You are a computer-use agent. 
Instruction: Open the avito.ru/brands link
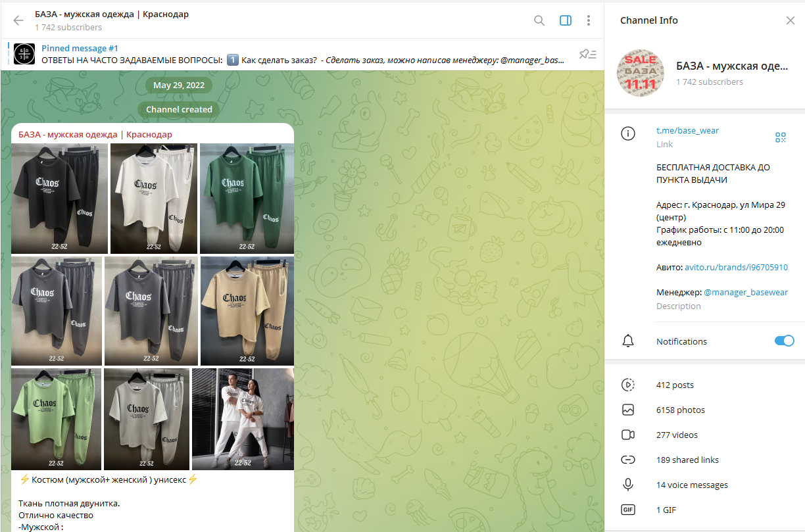click(x=736, y=267)
